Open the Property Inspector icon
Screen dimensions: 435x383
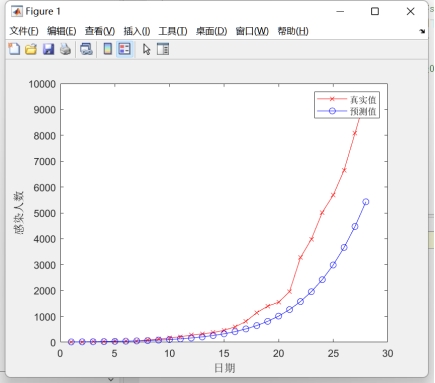click(x=163, y=49)
